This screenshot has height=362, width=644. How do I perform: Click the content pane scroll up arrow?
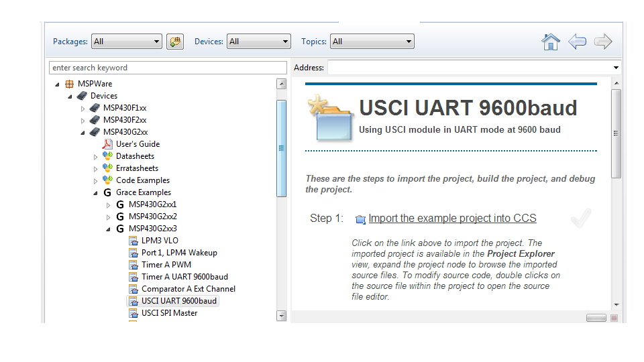pyautogui.click(x=616, y=83)
